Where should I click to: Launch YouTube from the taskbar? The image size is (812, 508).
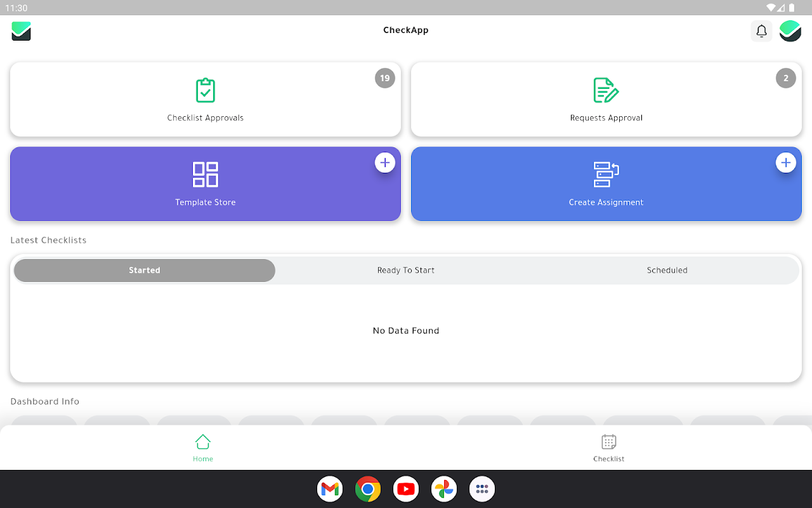coord(406,489)
